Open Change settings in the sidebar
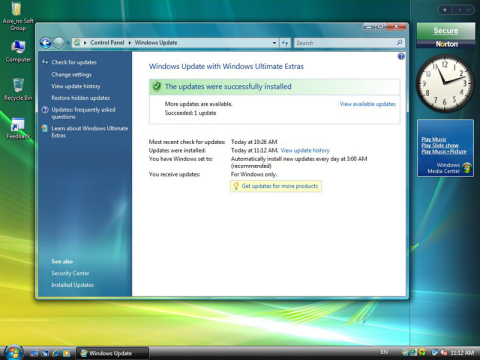 click(71, 75)
